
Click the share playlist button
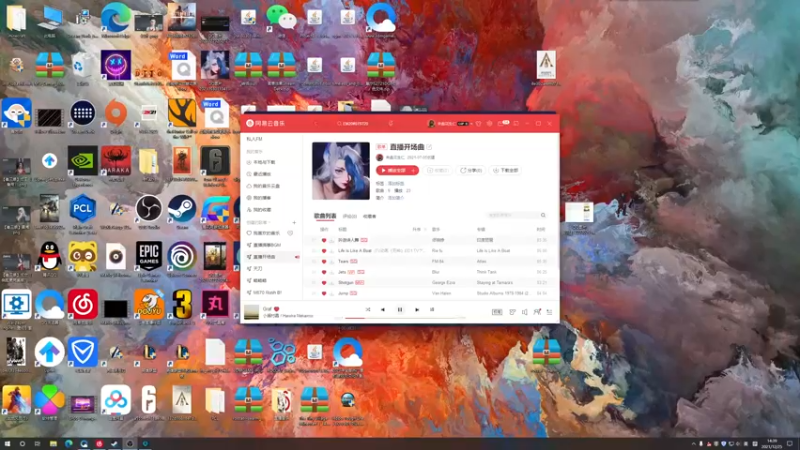click(x=471, y=170)
